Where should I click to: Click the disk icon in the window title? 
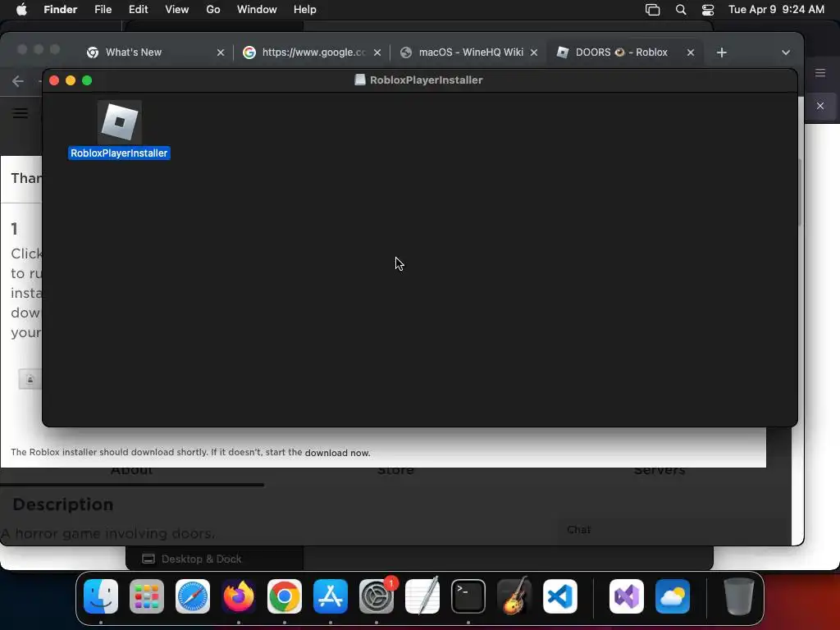pos(360,80)
